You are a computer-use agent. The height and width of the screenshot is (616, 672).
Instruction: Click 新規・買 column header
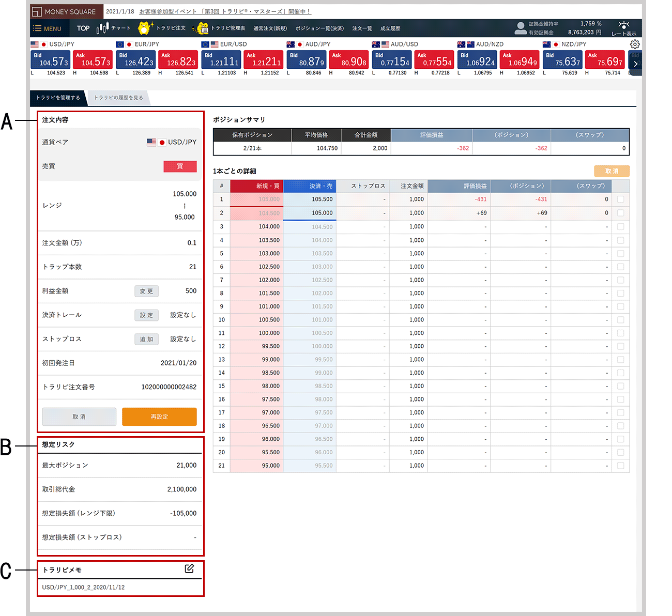pos(256,186)
